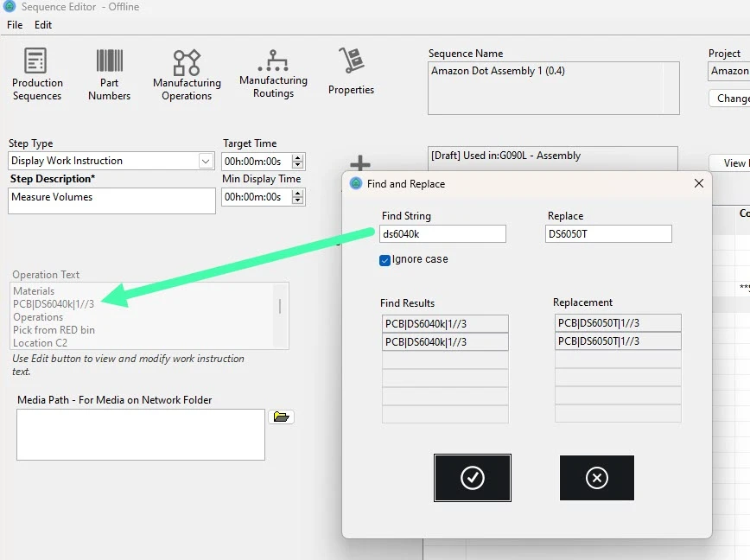Open the File menu
The image size is (750, 560).
15,25
